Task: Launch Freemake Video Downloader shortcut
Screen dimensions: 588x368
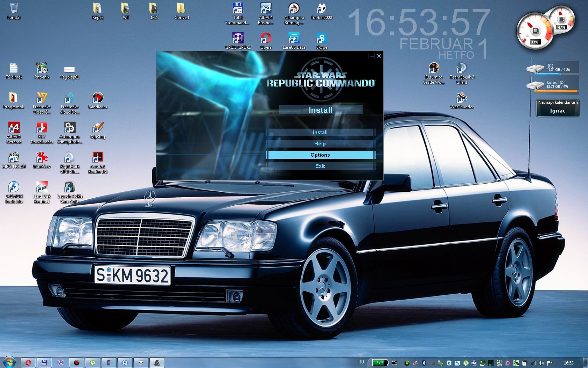Action: click(x=70, y=103)
